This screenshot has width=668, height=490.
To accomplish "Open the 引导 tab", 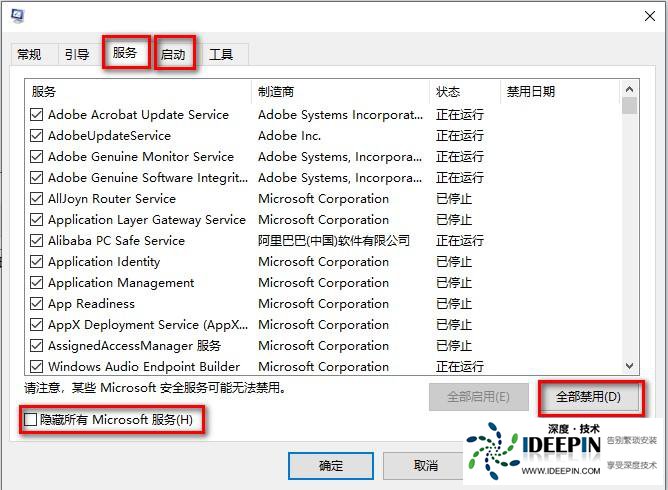I will (77, 55).
